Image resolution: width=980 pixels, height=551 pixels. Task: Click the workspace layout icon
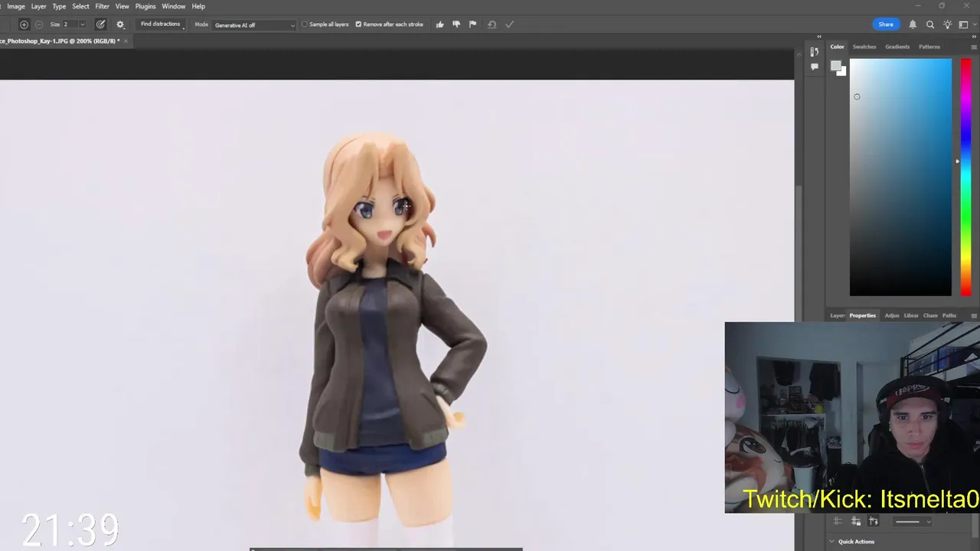[x=963, y=24]
